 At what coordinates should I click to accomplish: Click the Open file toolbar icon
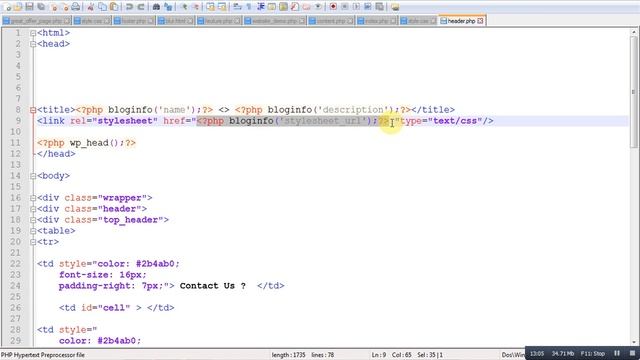click(x=18, y=7)
